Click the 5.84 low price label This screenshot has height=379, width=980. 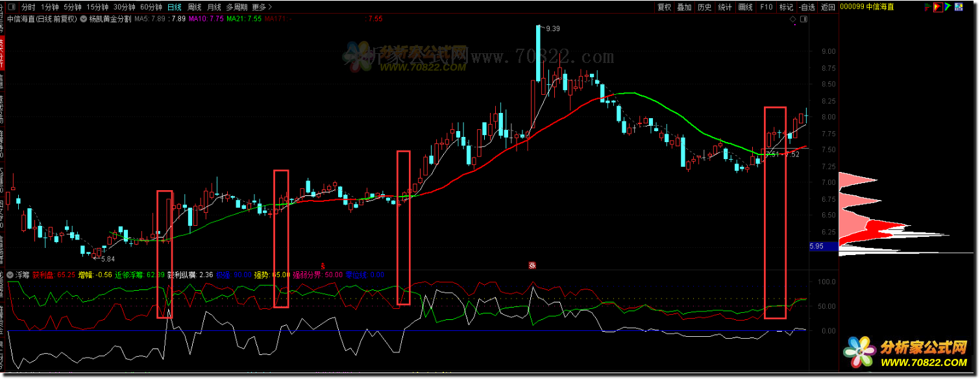[x=108, y=258]
